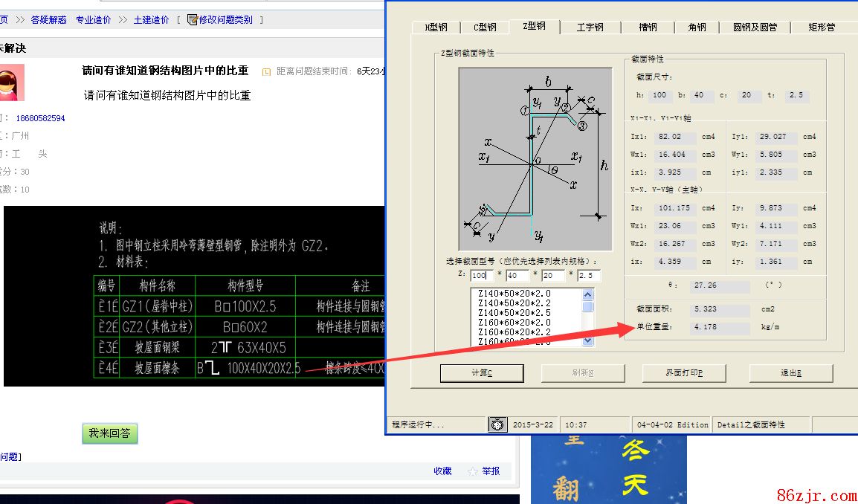
Task: Click the thickness input field showing 2.5
Action: point(588,276)
